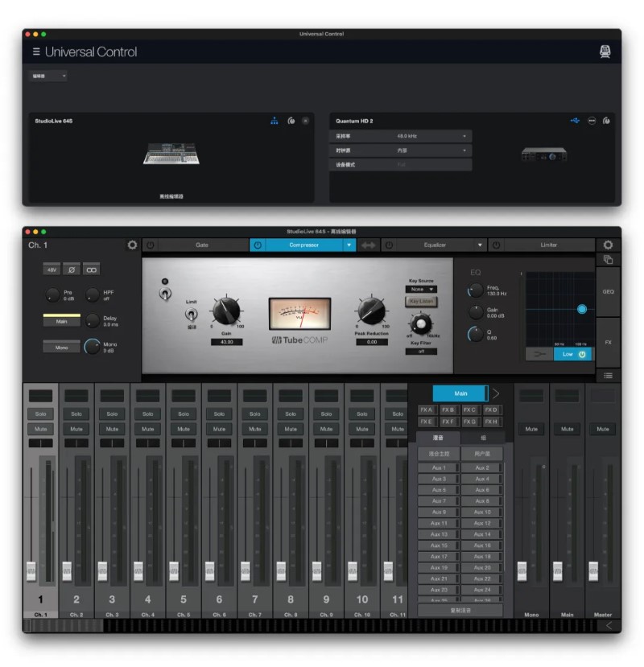Select the Main mix button
This screenshot has height=667, width=644.
click(x=460, y=393)
